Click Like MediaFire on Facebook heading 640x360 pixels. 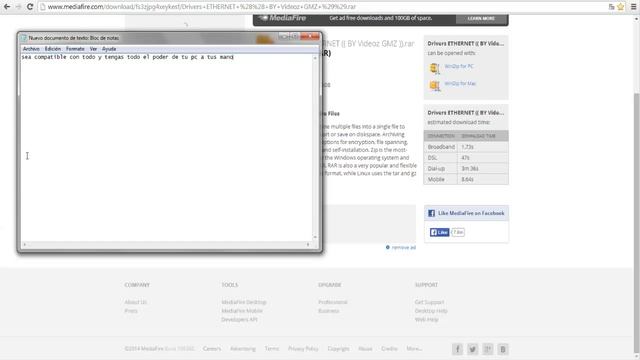click(471, 213)
